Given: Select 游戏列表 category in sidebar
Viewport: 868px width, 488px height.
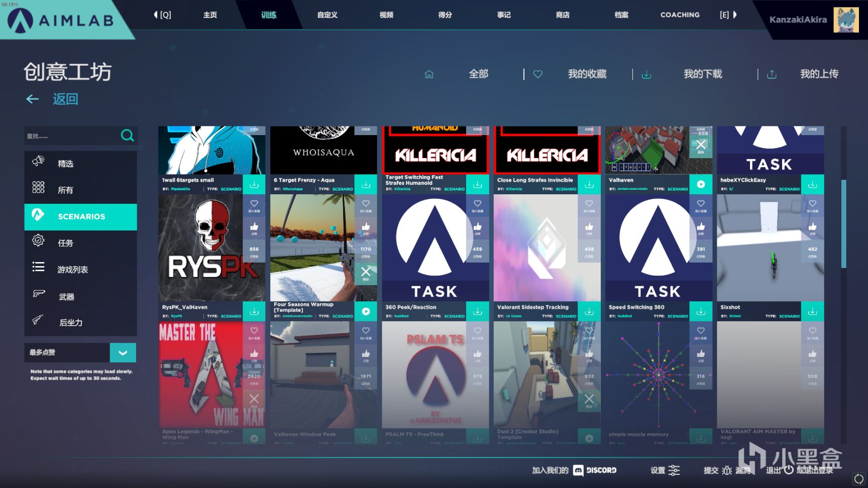Looking at the screenshot, I should click(x=80, y=270).
